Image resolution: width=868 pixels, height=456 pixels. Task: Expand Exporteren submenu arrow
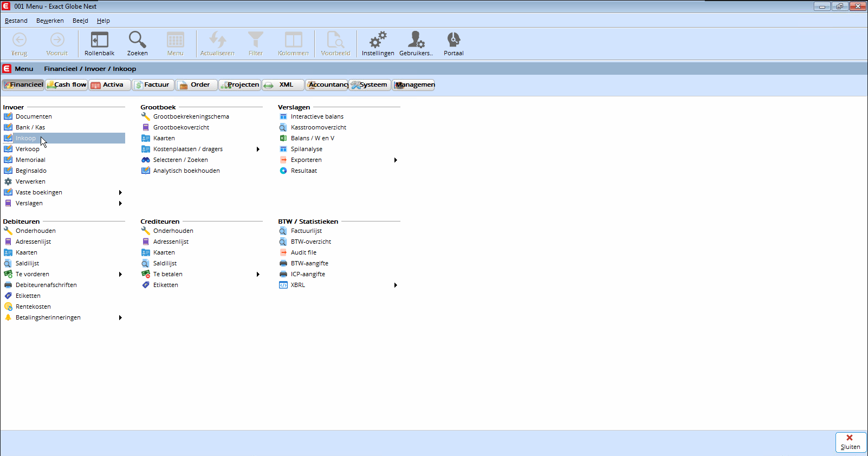click(x=396, y=160)
